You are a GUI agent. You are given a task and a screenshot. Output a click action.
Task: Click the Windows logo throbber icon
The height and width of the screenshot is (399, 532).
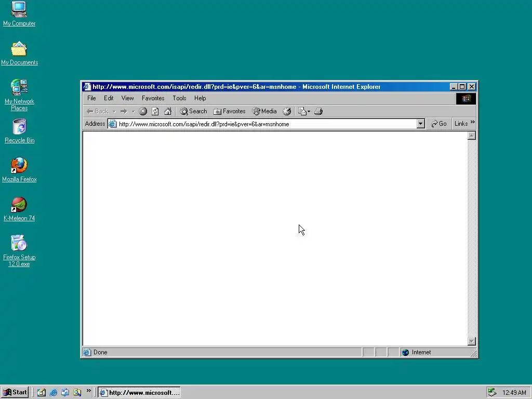pos(466,99)
